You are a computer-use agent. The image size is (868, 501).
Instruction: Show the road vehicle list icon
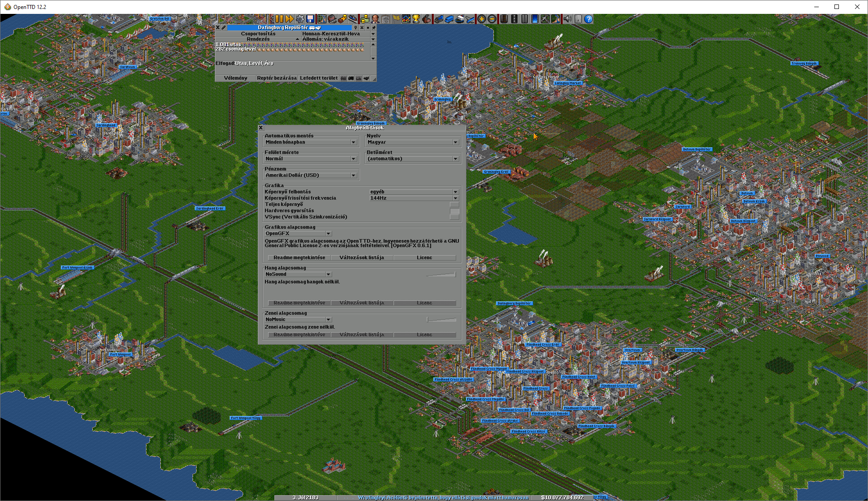click(x=449, y=19)
